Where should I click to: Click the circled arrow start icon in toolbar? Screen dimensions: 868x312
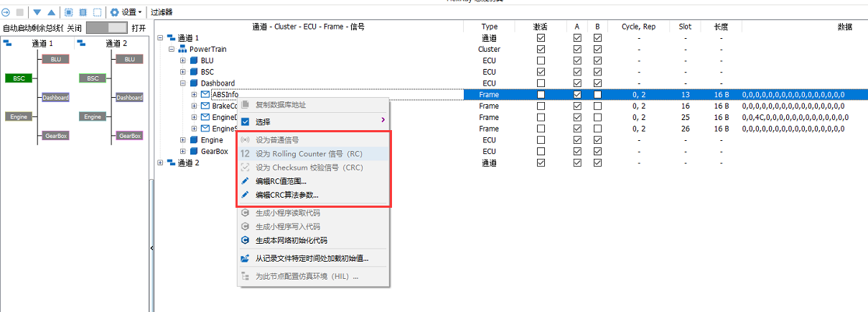(x=6, y=12)
